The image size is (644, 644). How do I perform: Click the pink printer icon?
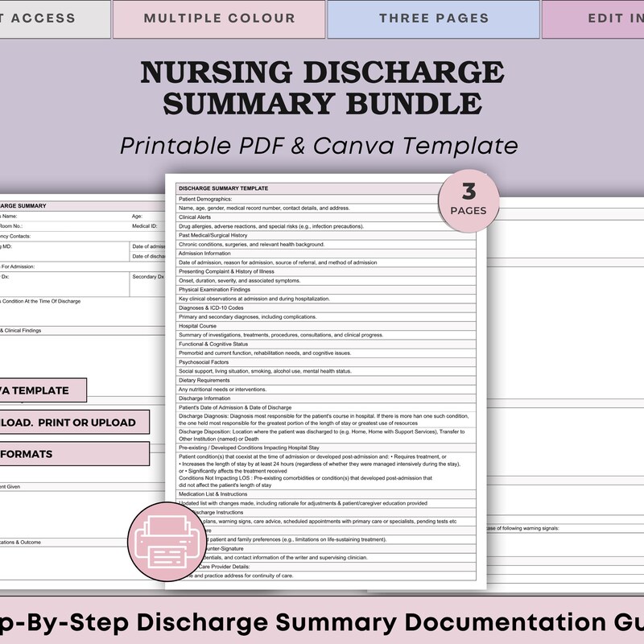(x=167, y=541)
